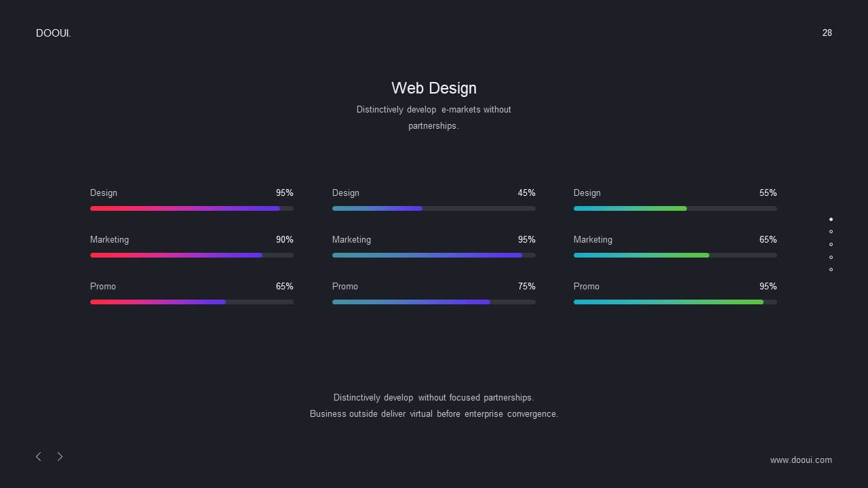Open the www.dooui.com link
The image size is (868, 488).
pos(801,460)
